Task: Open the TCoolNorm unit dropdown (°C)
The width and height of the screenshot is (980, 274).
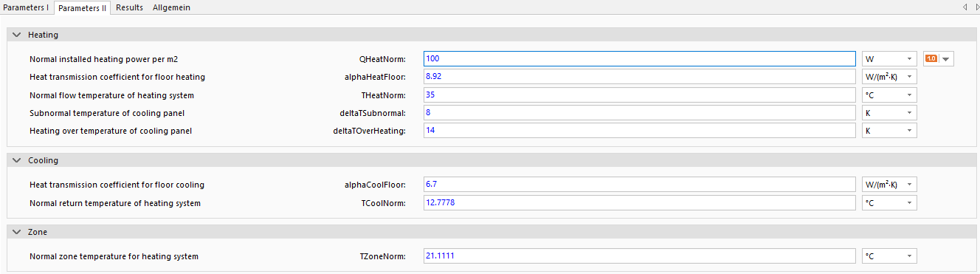Action: 889,203
